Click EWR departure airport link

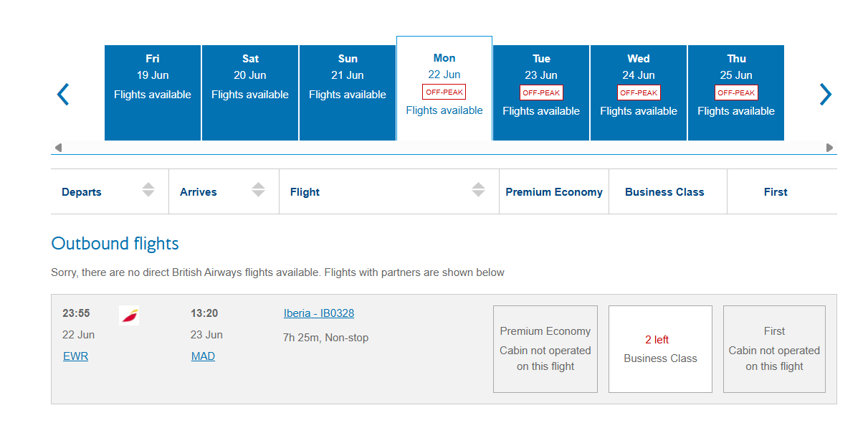[76, 356]
